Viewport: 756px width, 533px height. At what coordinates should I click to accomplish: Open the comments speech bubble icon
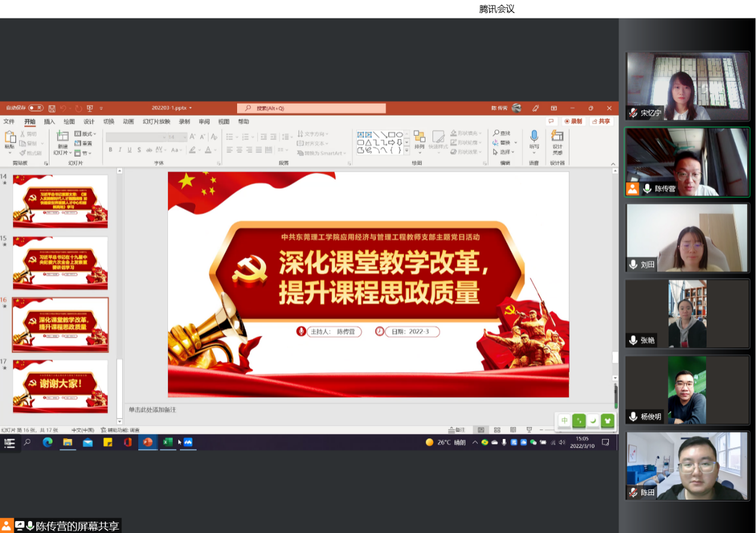pos(551,121)
